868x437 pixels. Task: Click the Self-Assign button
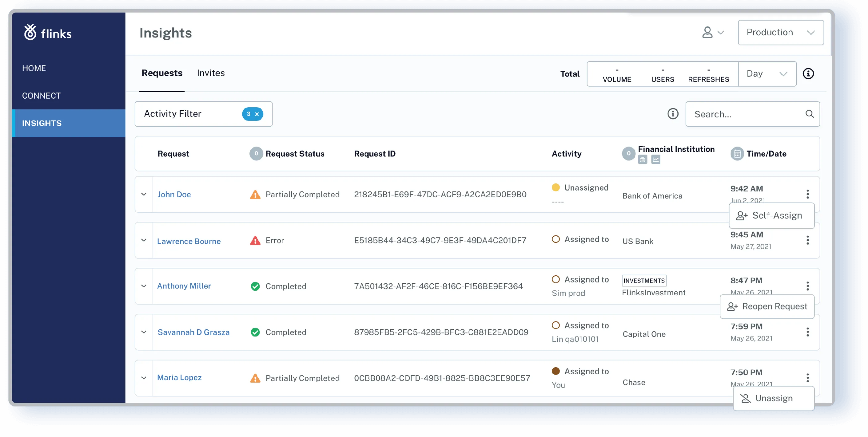[x=771, y=215]
